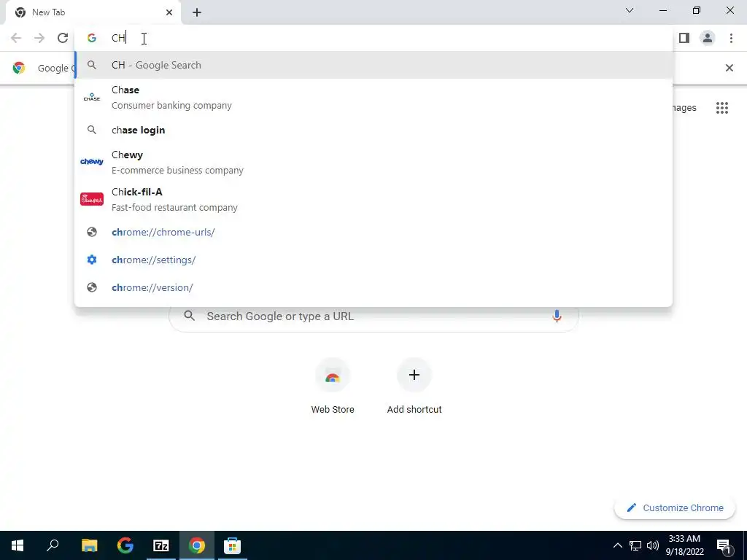Screen dimensions: 747x560
Task: Click the Forward navigation arrow
Action: click(x=39, y=38)
